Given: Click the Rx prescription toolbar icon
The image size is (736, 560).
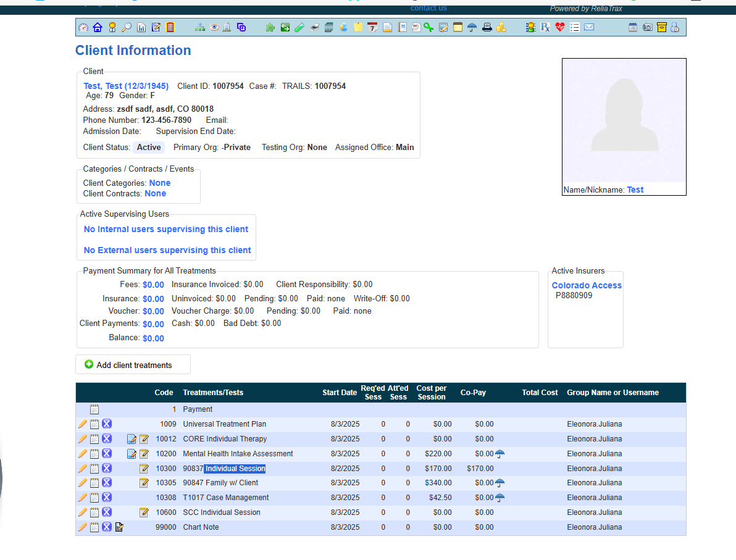Looking at the screenshot, I should tap(545, 27).
